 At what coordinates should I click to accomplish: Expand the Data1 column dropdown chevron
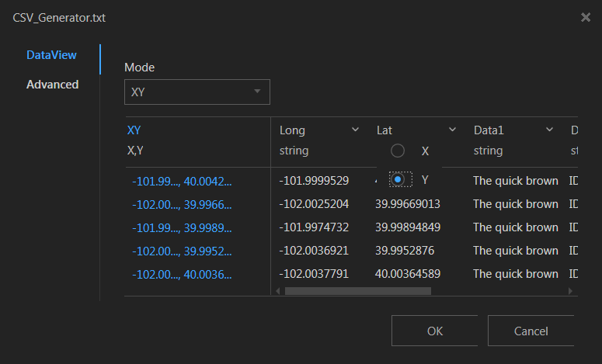pyautogui.click(x=549, y=130)
